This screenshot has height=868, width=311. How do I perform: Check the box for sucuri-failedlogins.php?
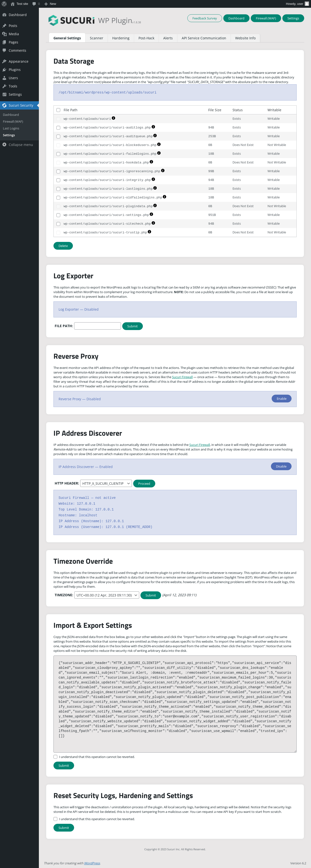pos(58,154)
